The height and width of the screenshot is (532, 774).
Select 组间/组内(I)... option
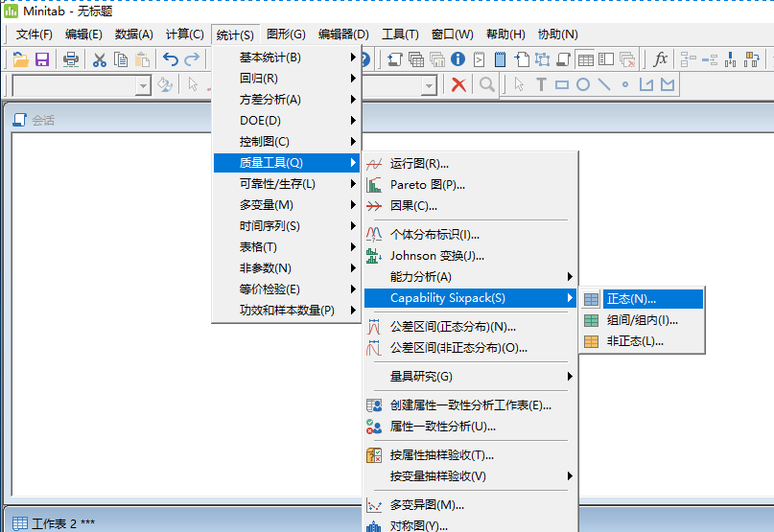(x=642, y=320)
